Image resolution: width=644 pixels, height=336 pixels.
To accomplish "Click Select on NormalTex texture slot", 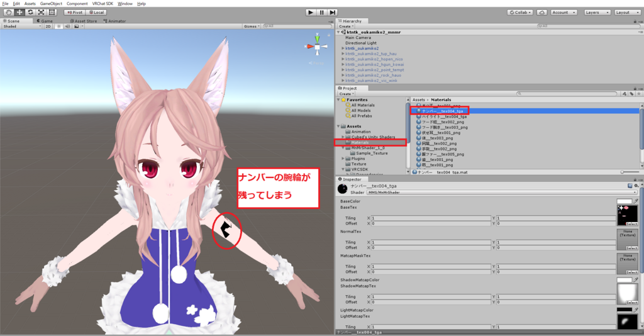I will tap(631, 248).
